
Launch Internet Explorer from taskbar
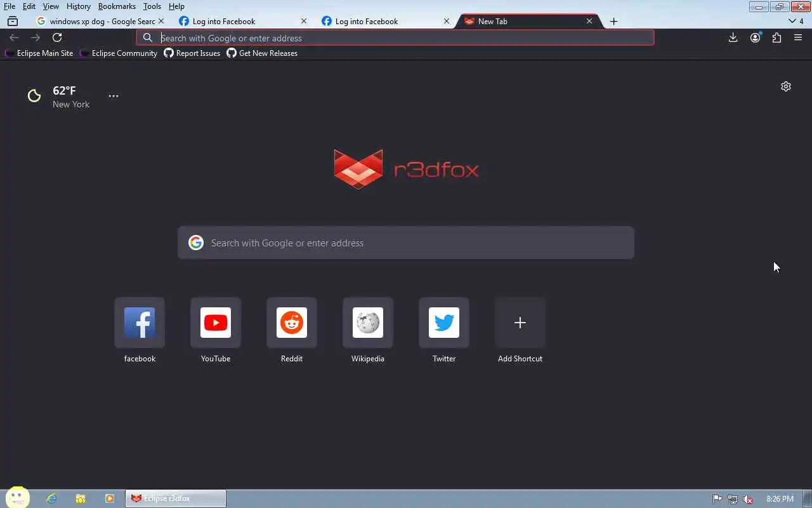pos(51,498)
